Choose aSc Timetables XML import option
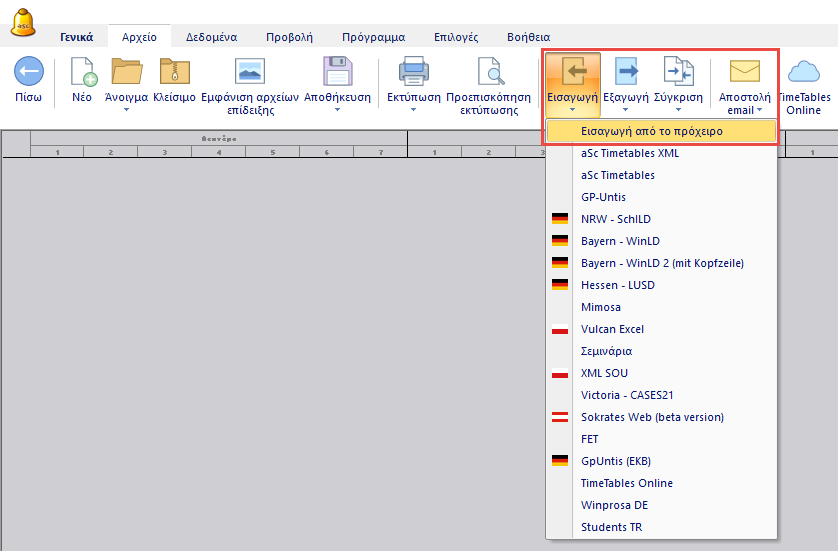 [x=630, y=153]
